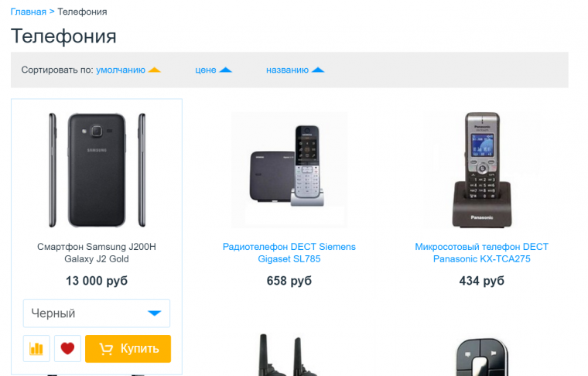Open Смартфон Samsung J200H Galaxy J2 Gold title

pyautogui.click(x=97, y=253)
